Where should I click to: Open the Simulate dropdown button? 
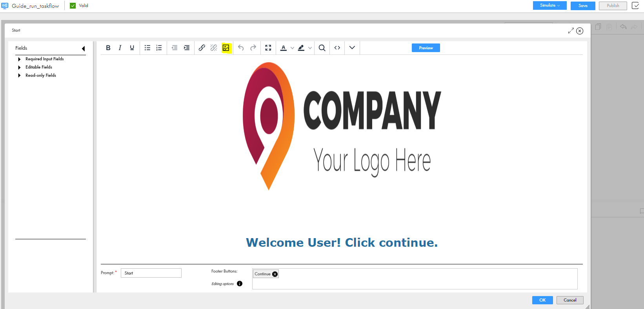[549, 5]
